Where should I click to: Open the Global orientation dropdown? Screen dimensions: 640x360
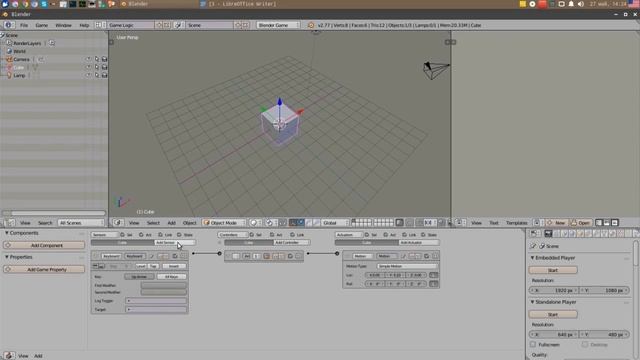click(335, 222)
